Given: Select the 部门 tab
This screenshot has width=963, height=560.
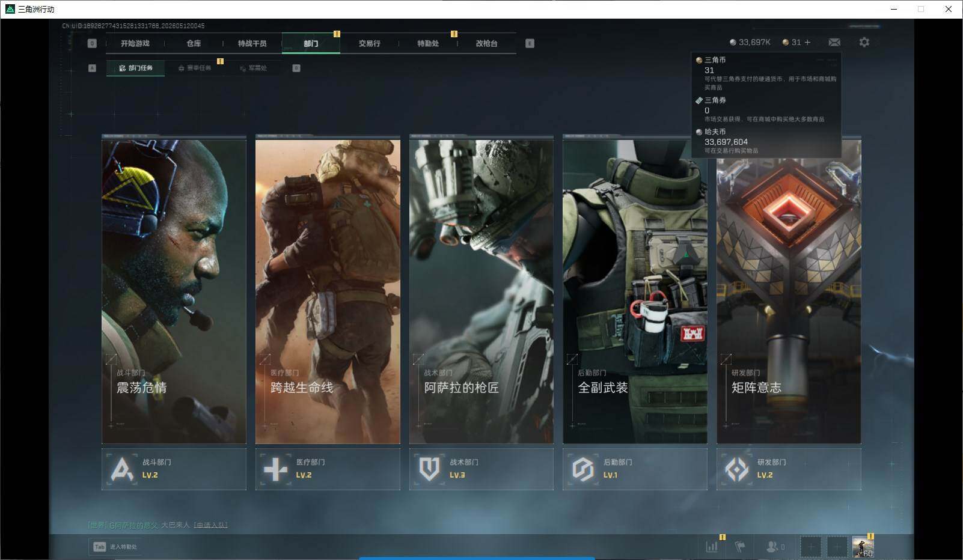Looking at the screenshot, I should [x=311, y=43].
